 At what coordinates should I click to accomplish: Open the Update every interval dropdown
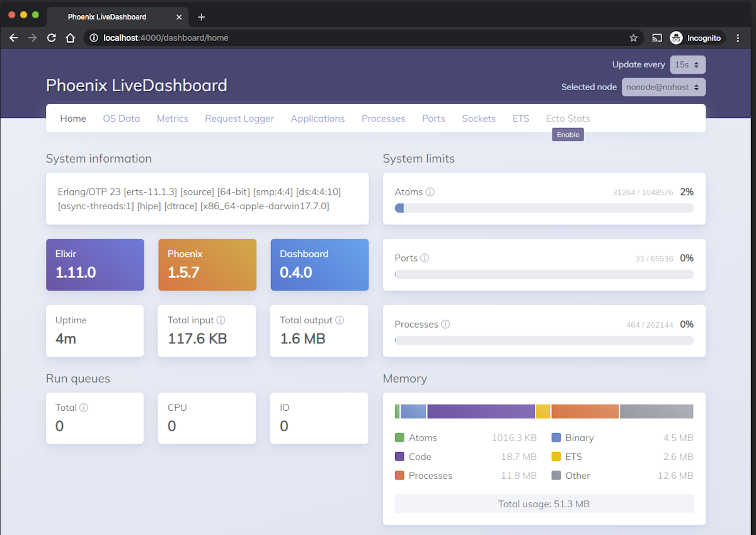coord(687,64)
